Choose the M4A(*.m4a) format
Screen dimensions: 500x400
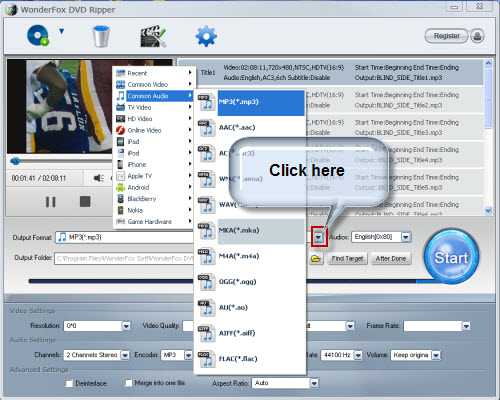[250, 256]
